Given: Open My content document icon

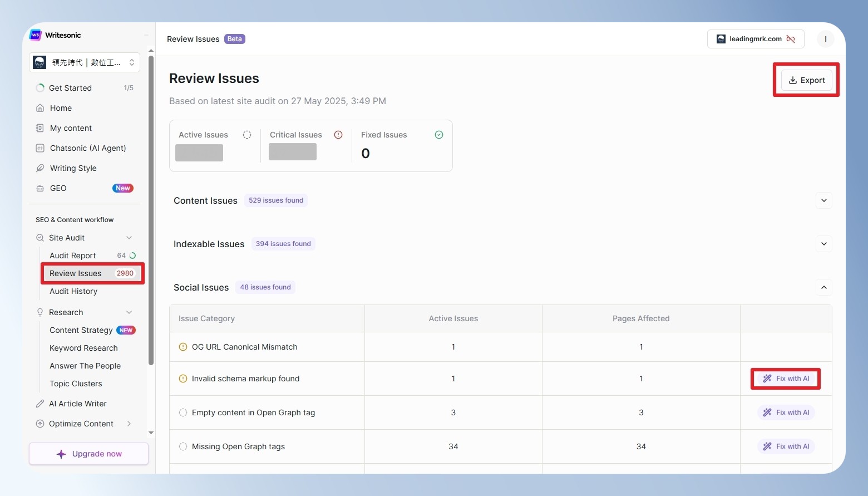Looking at the screenshot, I should coord(40,128).
